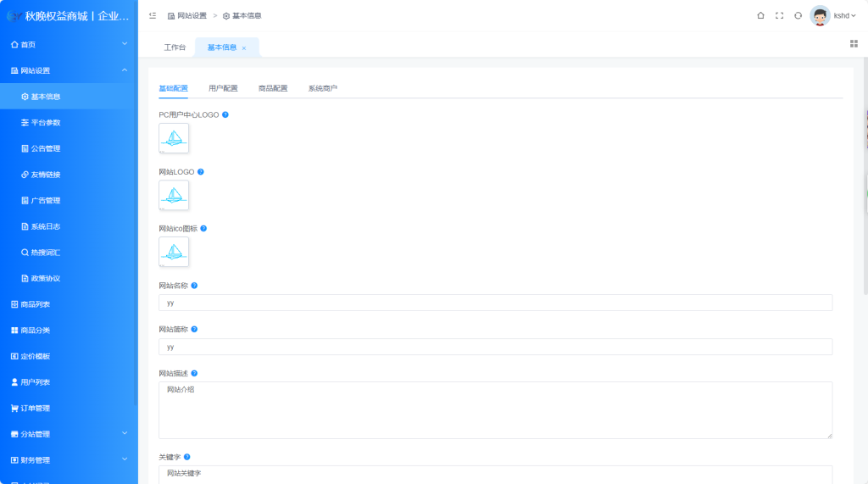This screenshot has width=868, height=484.
Task: Click help icon beside 网站名称 label
Action: click(x=194, y=286)
